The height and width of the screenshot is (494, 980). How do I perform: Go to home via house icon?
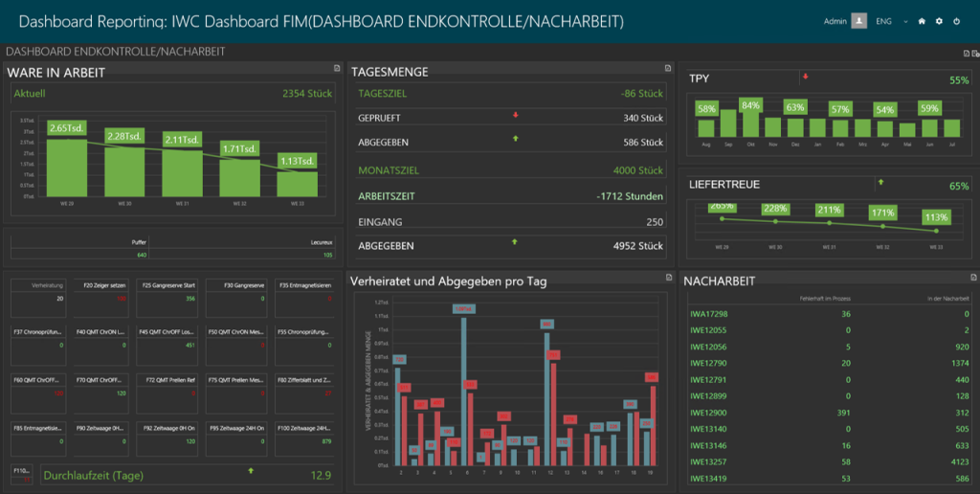[x=922, y=21]
